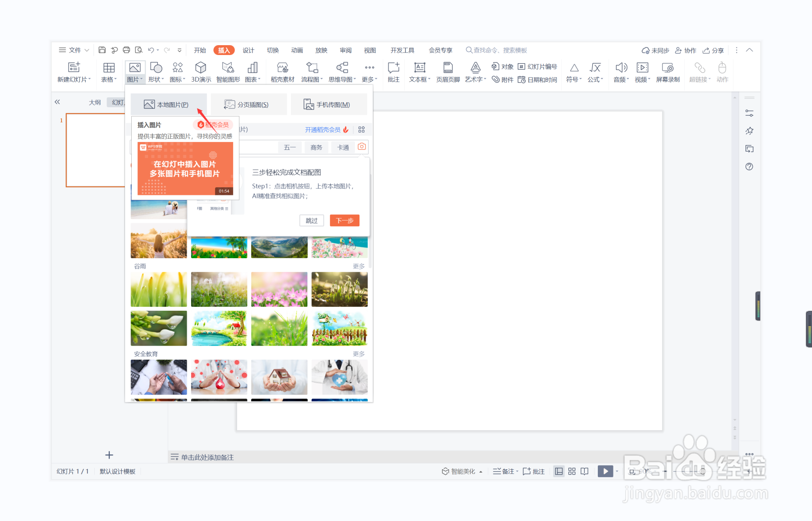812x521 pixels.
Task: Click Next Step (下一步) button
Action: tap(345, 220)
